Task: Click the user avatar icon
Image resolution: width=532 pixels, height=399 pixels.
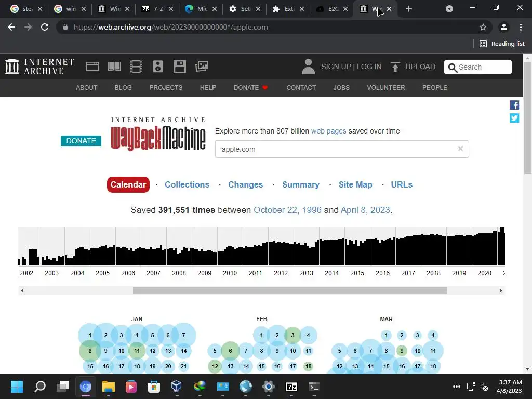Action: click(x=308, y=66)
